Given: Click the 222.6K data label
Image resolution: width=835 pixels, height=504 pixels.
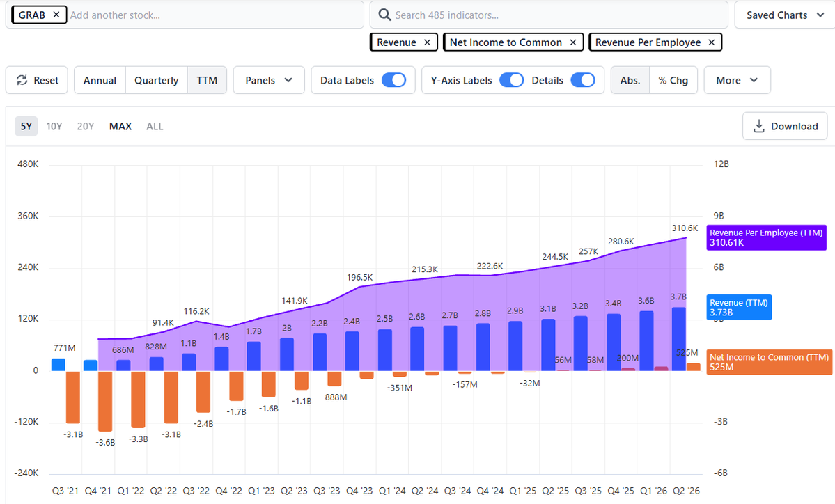Looking at the screenshot, I should coord(490,266).
